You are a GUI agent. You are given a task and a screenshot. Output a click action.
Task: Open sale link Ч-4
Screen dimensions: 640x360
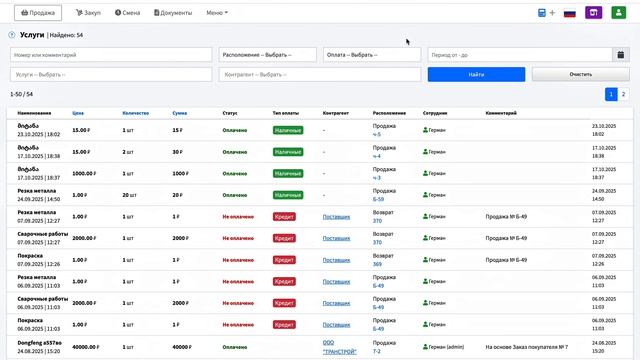pos(376,156)
